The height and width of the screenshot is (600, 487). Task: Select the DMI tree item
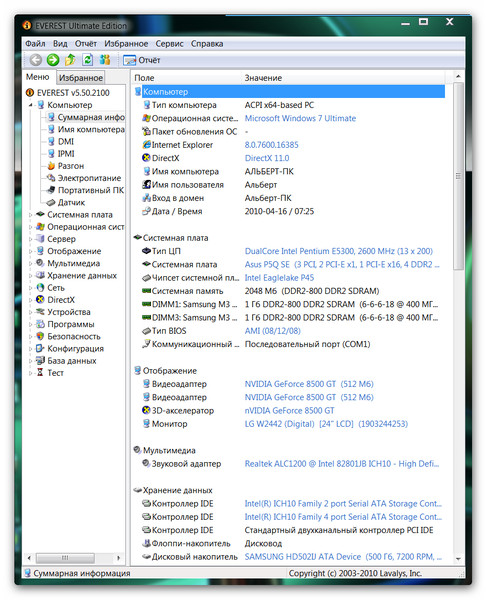click(66, 142)
